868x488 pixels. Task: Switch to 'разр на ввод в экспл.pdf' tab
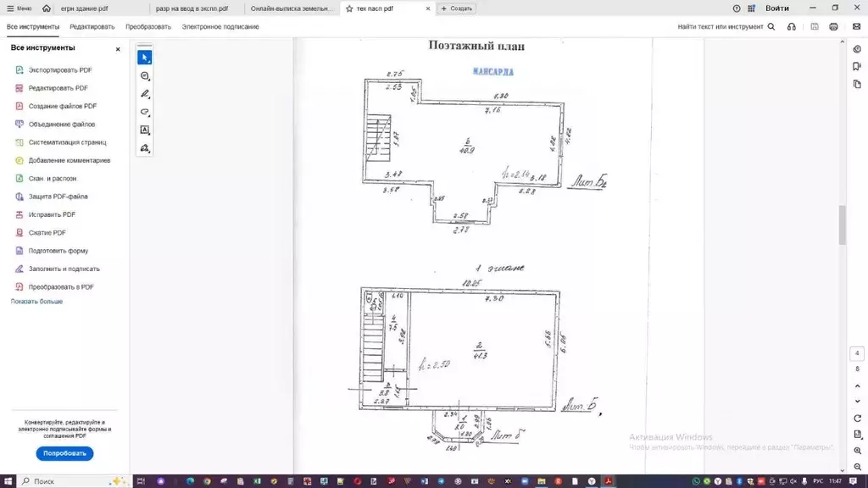192,8
